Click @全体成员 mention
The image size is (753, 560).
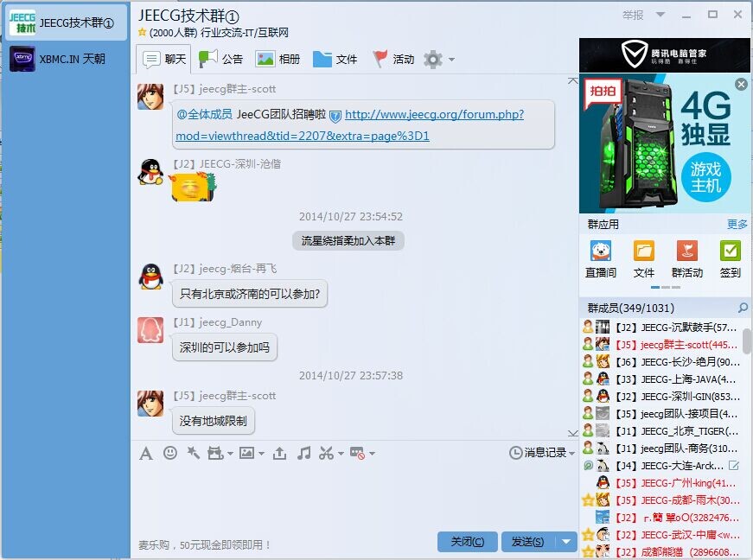click(x=204, y=114)
